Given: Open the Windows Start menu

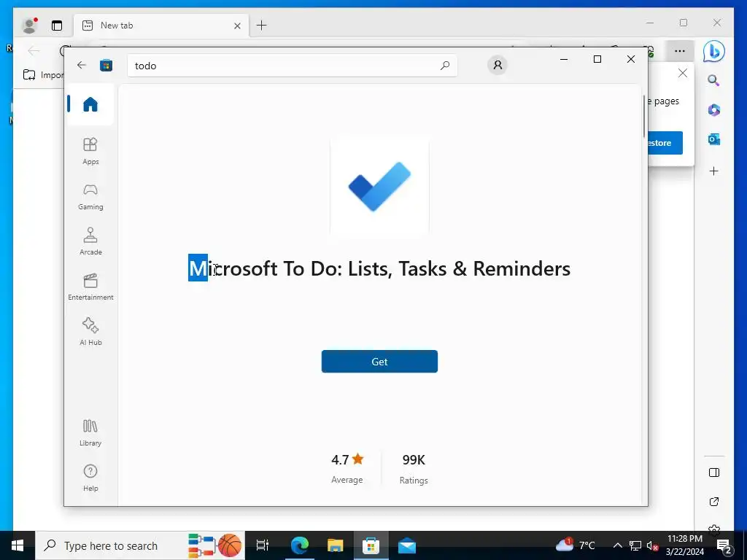Looking at the screenshot, I should coord(18,545).
